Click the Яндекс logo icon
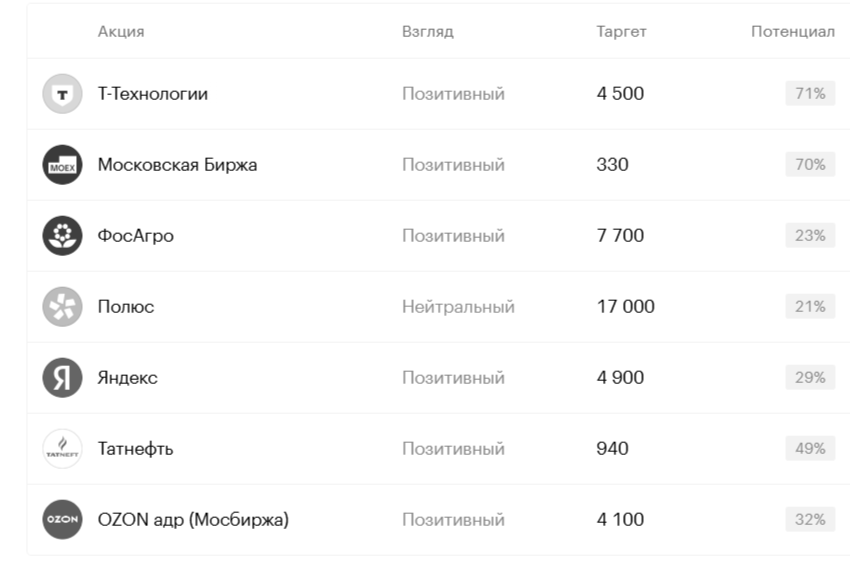This screenshot has width=850, height=570. pyautogui.click(x=62, y=378)
